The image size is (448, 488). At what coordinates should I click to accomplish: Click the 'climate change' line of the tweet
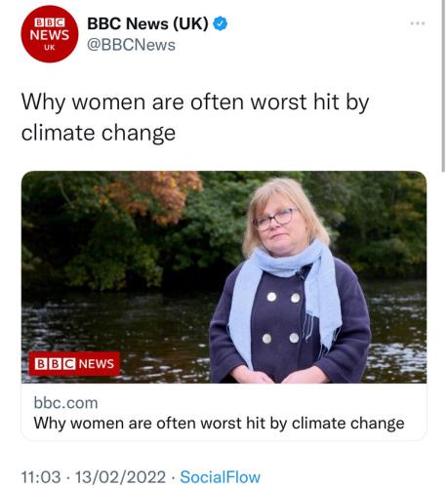99,134
